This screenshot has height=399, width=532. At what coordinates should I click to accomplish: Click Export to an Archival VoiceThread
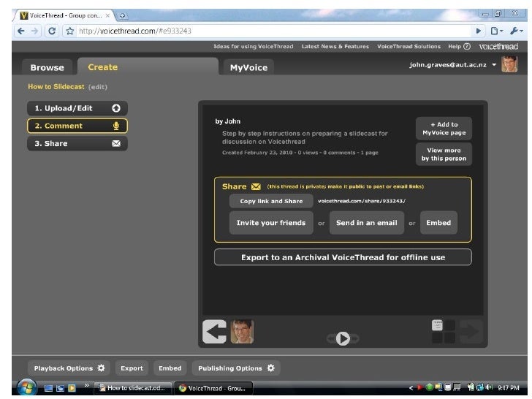click(x=343, y=257)
